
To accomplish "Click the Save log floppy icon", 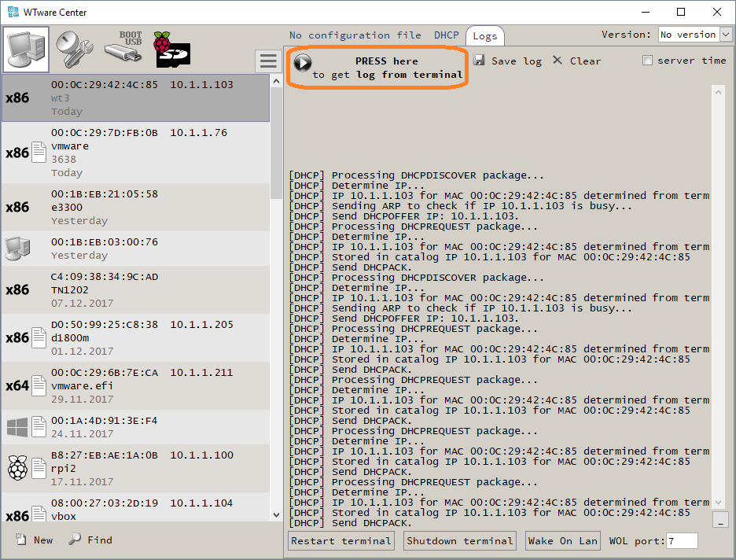I will [480, 61].
